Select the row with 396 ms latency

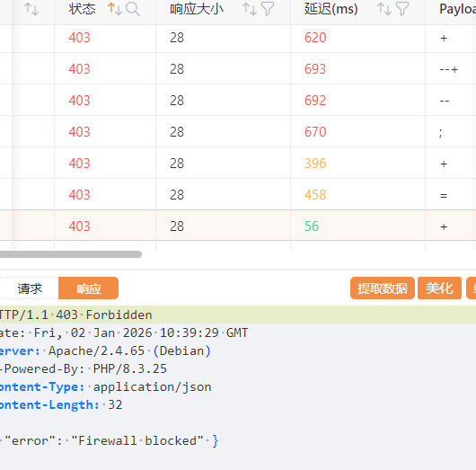tap(238, 164)
